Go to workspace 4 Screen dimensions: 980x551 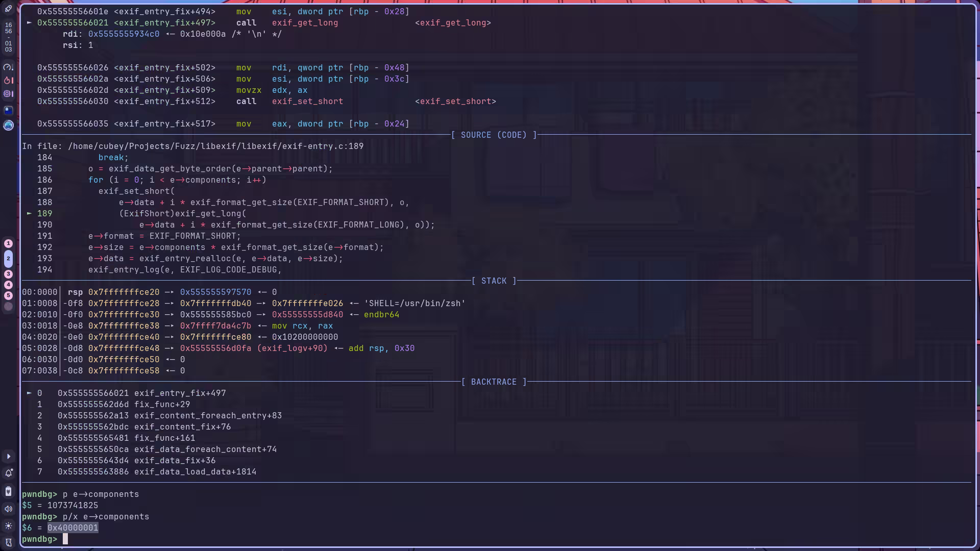click(x=8, y=285)
